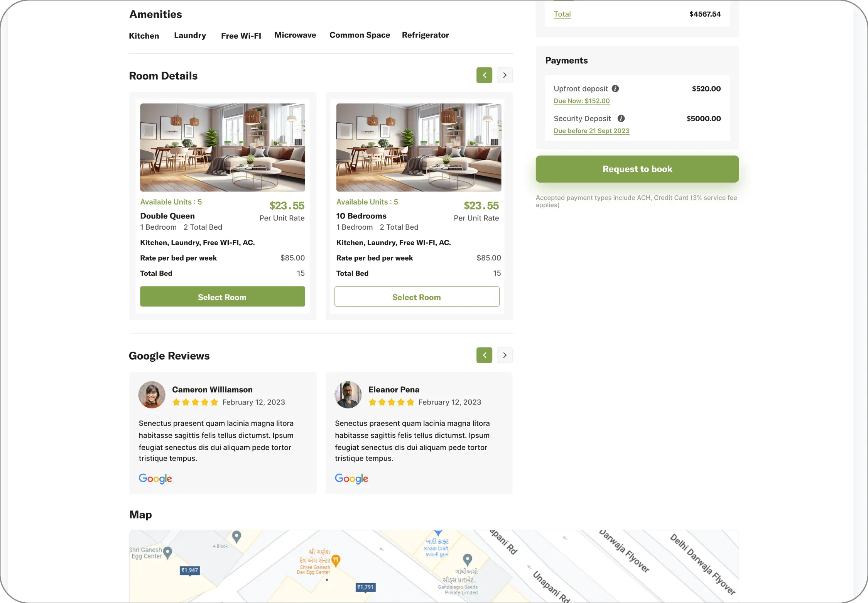
Task: Click Google logo under Cameron Williamson review
Action: 155,478
